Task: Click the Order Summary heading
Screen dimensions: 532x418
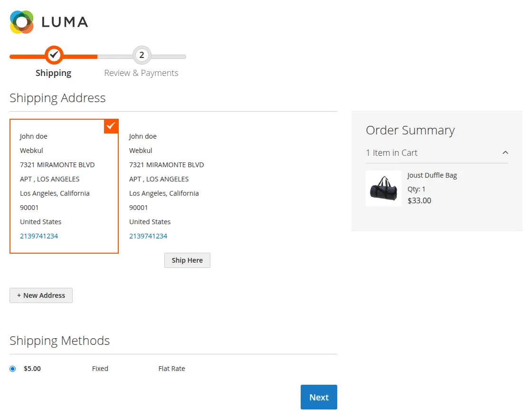Action: pos(410,130)
